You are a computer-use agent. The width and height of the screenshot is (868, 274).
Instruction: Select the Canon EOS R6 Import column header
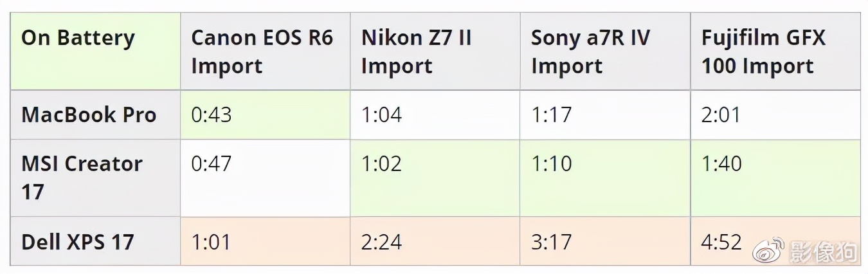pos(262,51)
